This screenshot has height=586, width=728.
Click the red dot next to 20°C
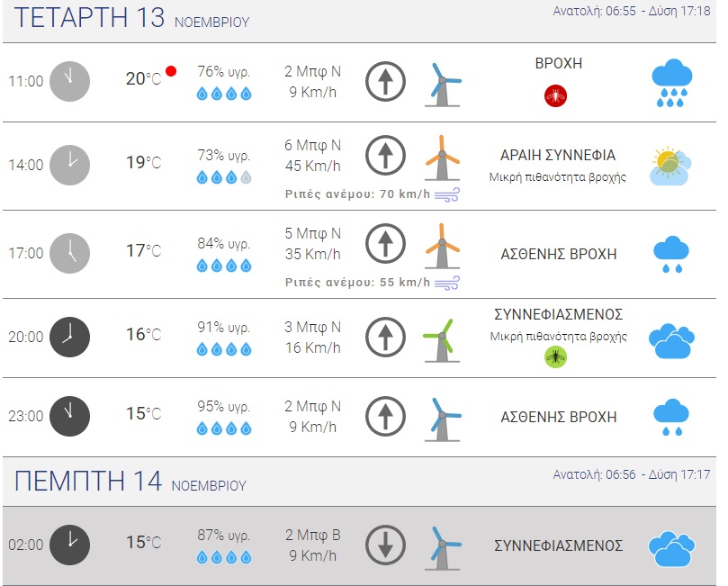(171, 70)
